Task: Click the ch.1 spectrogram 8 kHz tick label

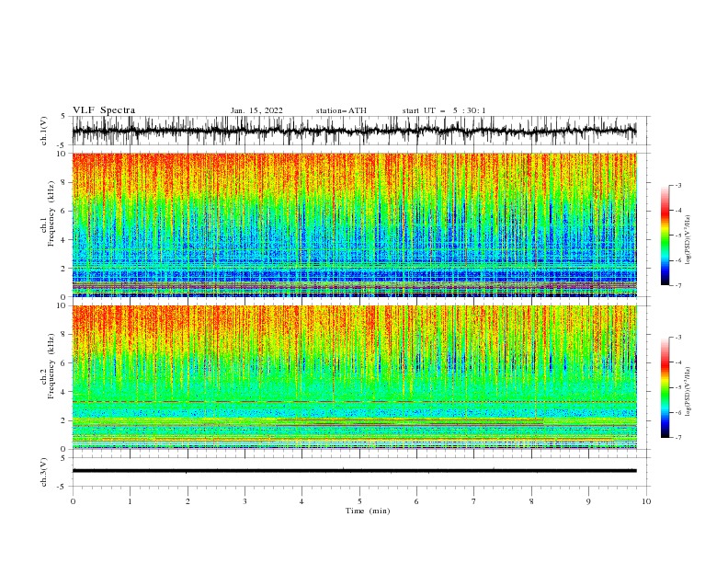Action: (63, 182)
